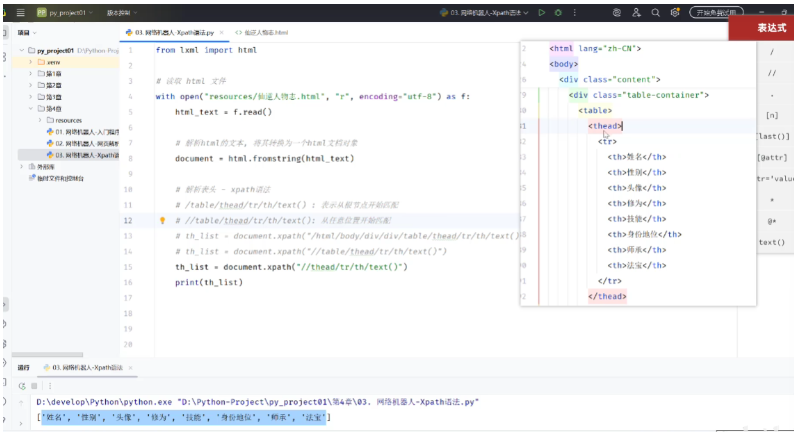Run the current Xpath script

541,13
